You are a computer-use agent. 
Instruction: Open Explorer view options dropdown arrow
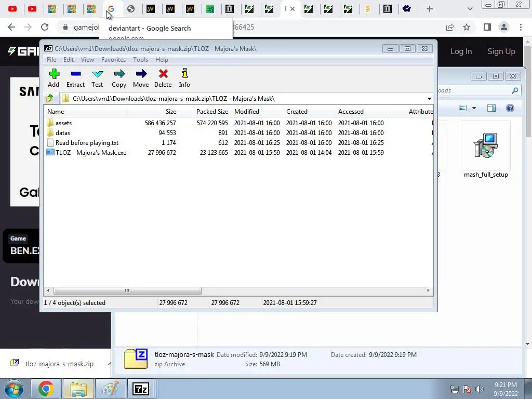click(x=474, y=108)
